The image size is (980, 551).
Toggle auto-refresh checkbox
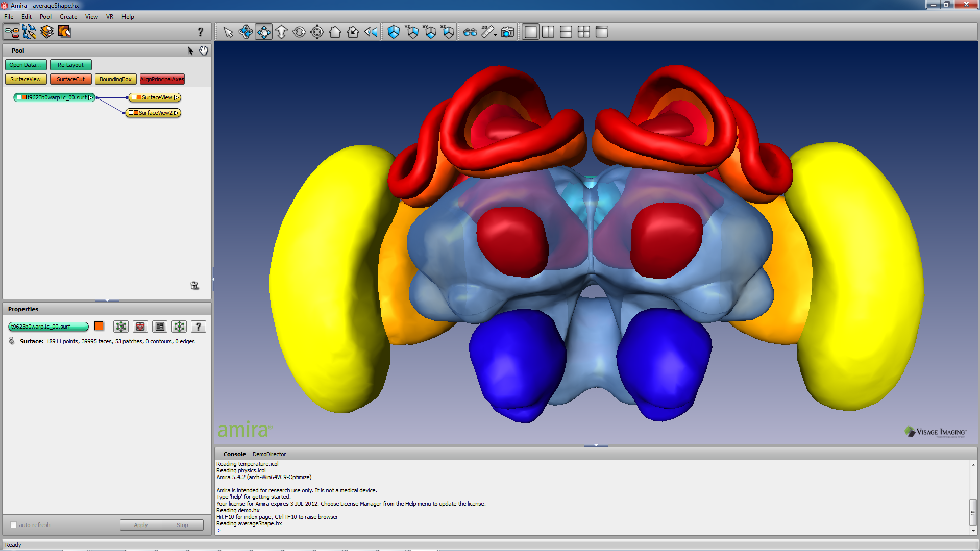(x=13, y=525)
